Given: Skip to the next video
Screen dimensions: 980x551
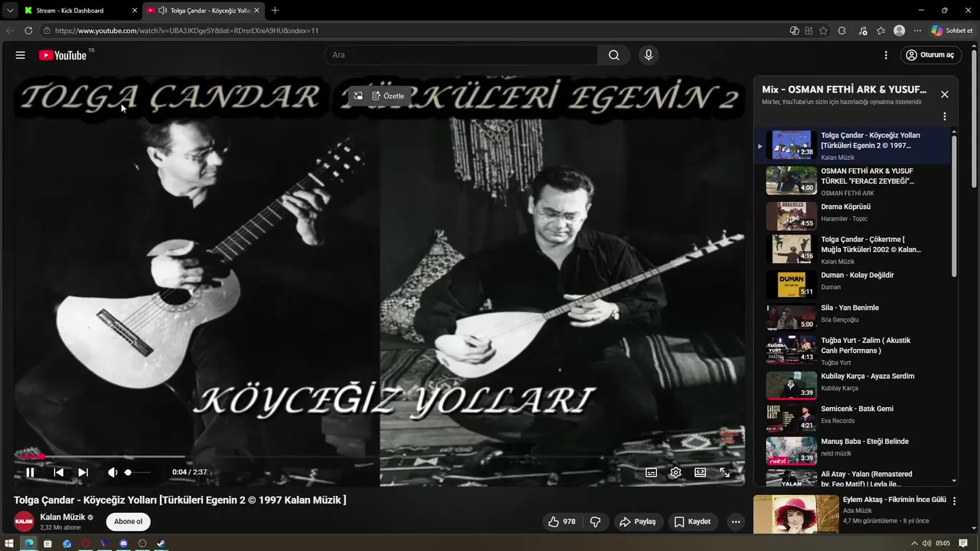Looking at the screenshot, I should coord(83,472).
